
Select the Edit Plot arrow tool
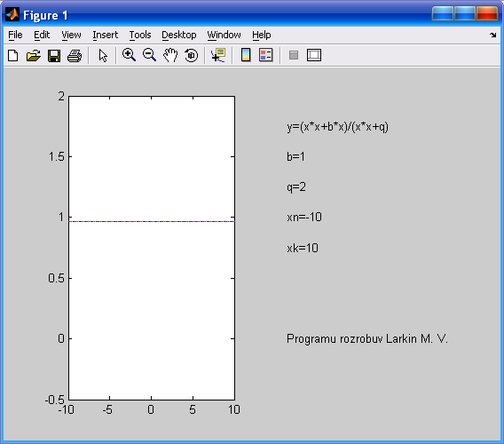[x=103, y=55]
